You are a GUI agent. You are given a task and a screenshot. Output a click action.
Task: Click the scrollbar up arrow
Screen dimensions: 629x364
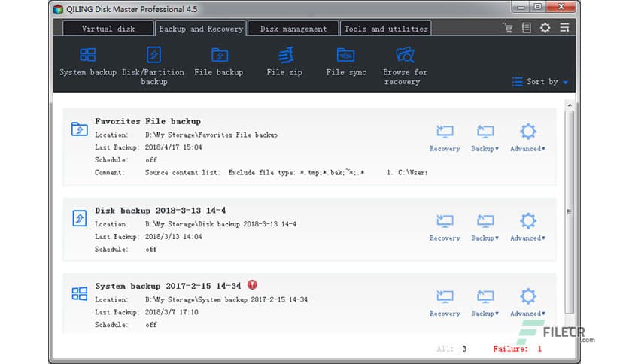coord(570,105)
